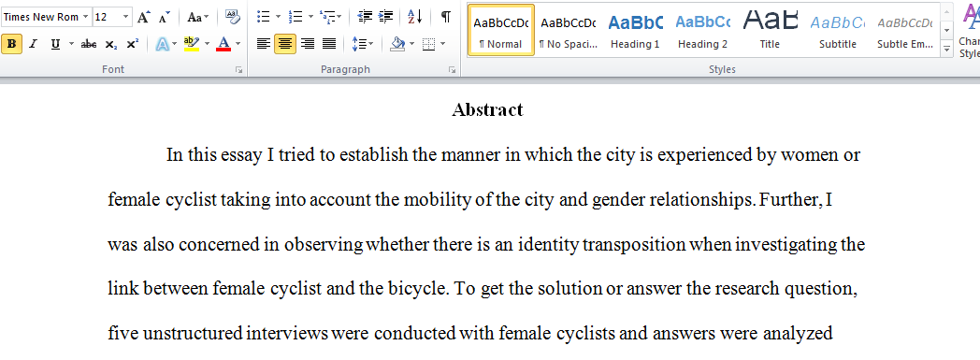Click the Sort A-Z icon
This screenshot has height=360, width=980.
(x=415, y=18)
